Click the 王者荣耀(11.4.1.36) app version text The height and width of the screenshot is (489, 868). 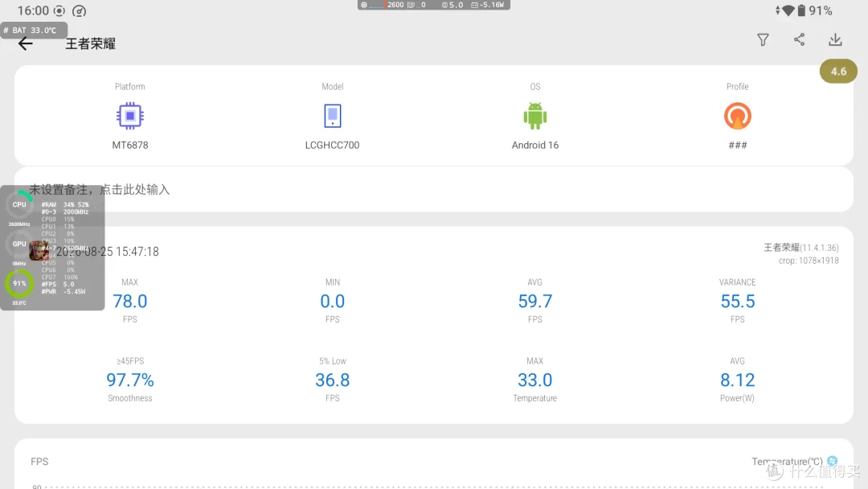click(x=801, y=248)
